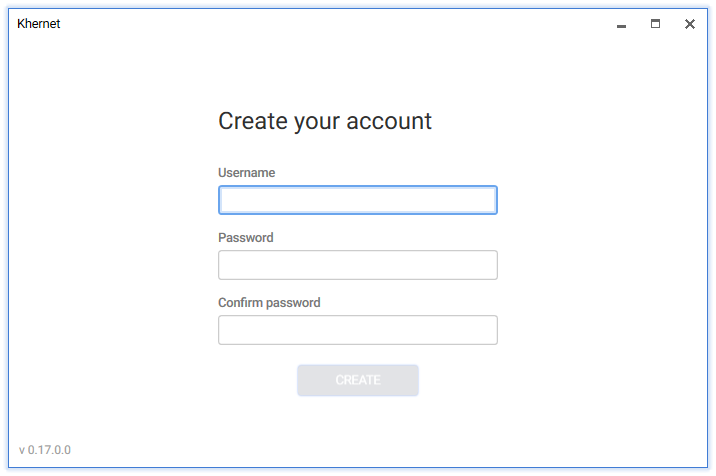This screenshot has height=476, width=716.
Task: Click the Username label
Action: point(246,173)
